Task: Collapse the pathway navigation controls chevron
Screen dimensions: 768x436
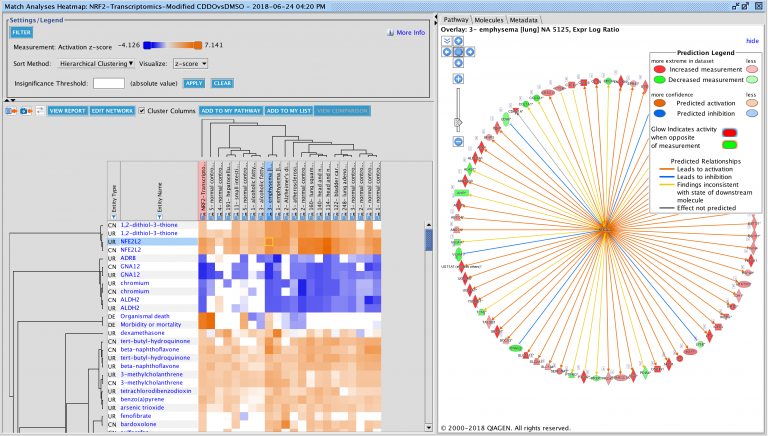Action: (x=447, y=41)
